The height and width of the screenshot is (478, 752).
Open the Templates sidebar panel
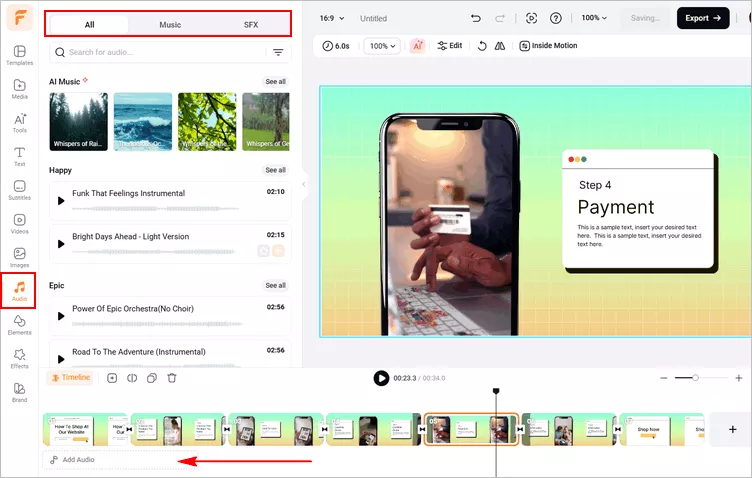point(20,55)
